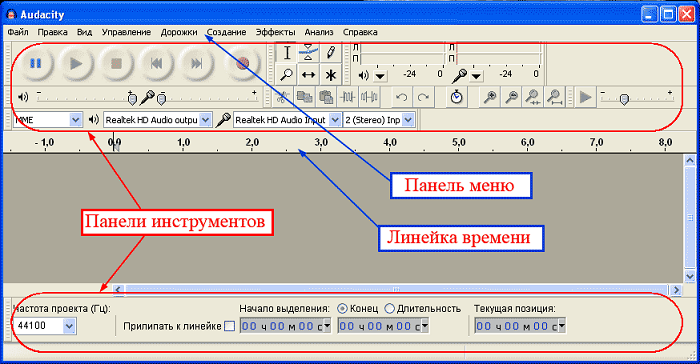This screenshot has height=364, width=700.
Task: Skip to start of track
Action: tap(157, 63)
